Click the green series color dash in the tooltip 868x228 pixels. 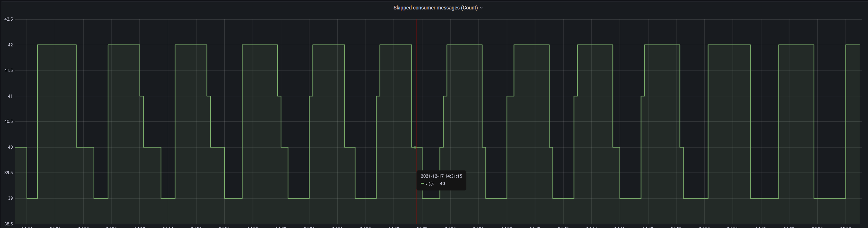click(422, 184)
